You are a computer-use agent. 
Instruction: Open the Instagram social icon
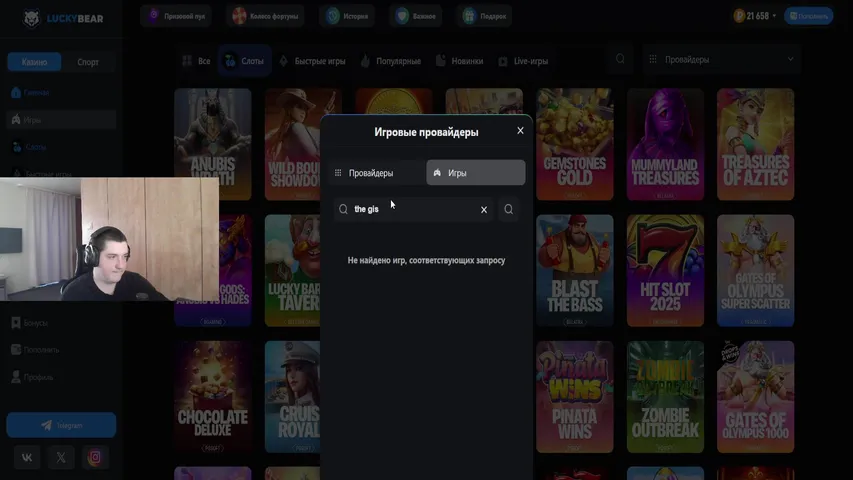(95, 457)
